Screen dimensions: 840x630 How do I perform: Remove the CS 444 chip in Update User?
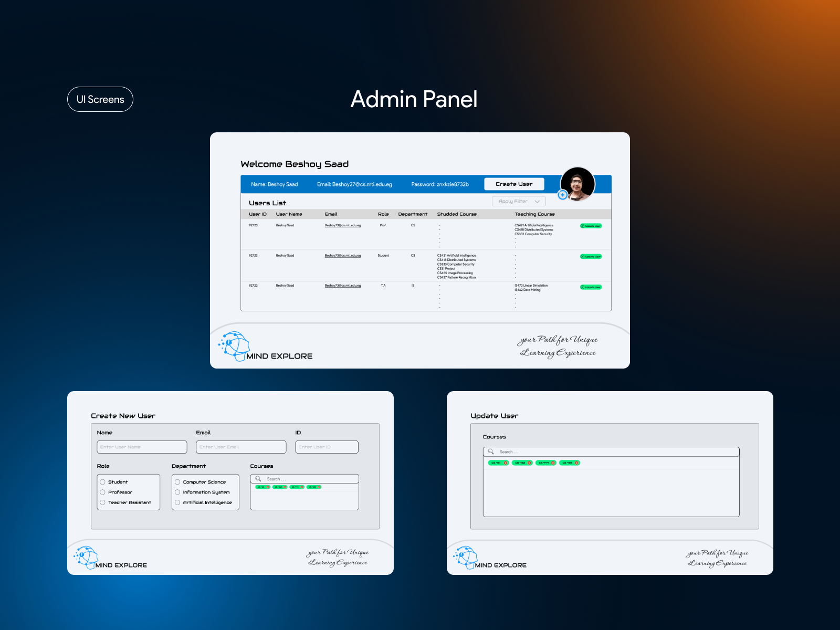pos(553,463)
